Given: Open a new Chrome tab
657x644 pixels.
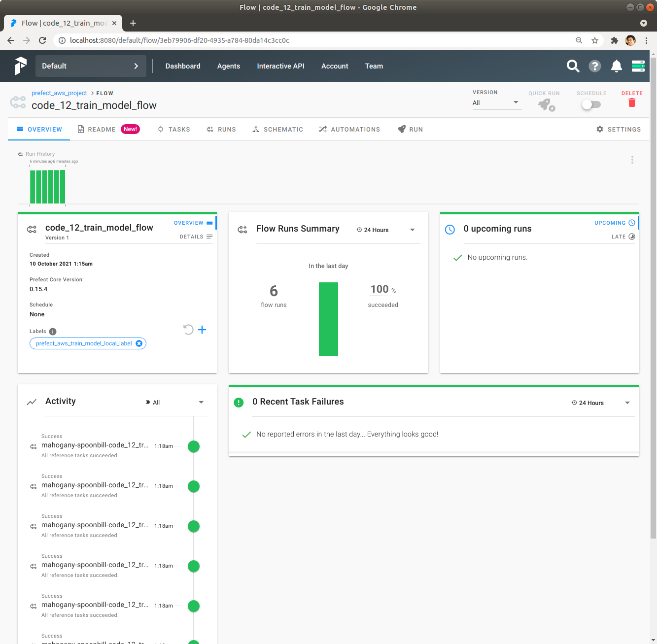Looking at the screenshot, I should [133, 23].
